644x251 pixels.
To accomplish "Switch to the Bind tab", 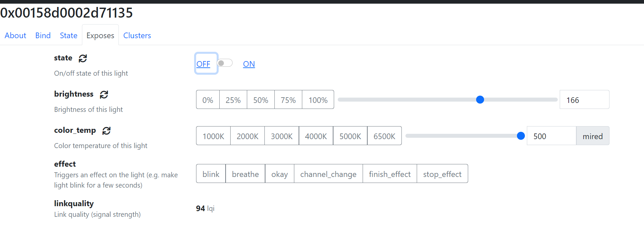I will point(43,36).
